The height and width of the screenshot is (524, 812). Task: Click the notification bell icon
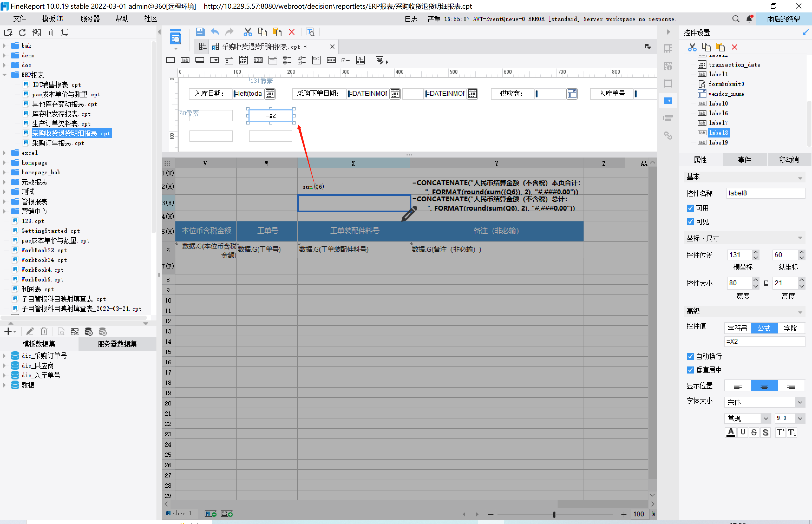749,19
